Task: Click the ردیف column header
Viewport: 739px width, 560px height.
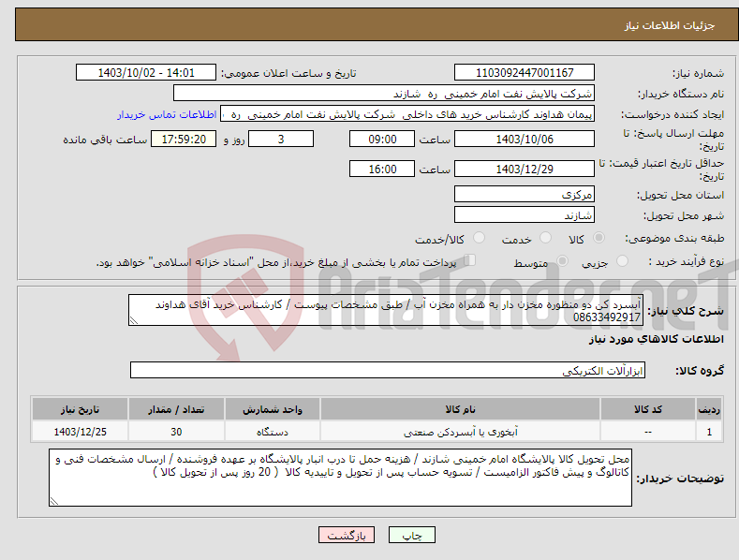Action: click(709, 409)
